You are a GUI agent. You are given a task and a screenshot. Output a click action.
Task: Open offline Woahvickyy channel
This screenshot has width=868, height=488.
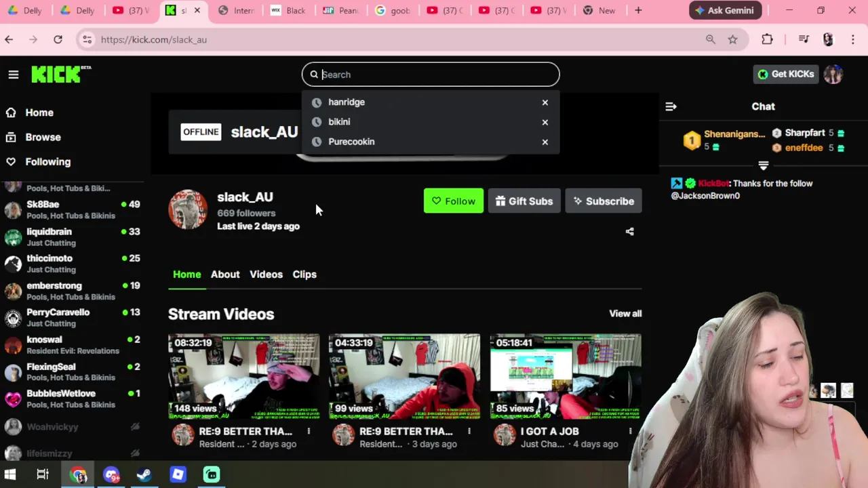click(x=72, y=426)
